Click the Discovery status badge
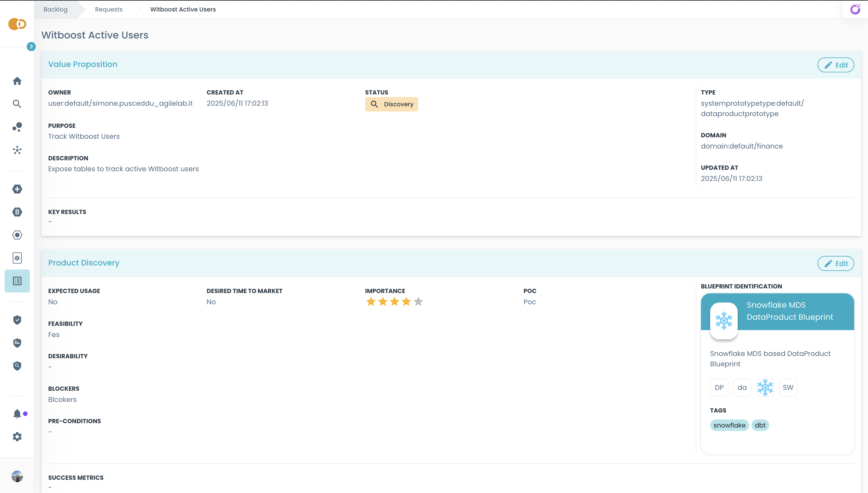868x493 pixels. point(392,104)
